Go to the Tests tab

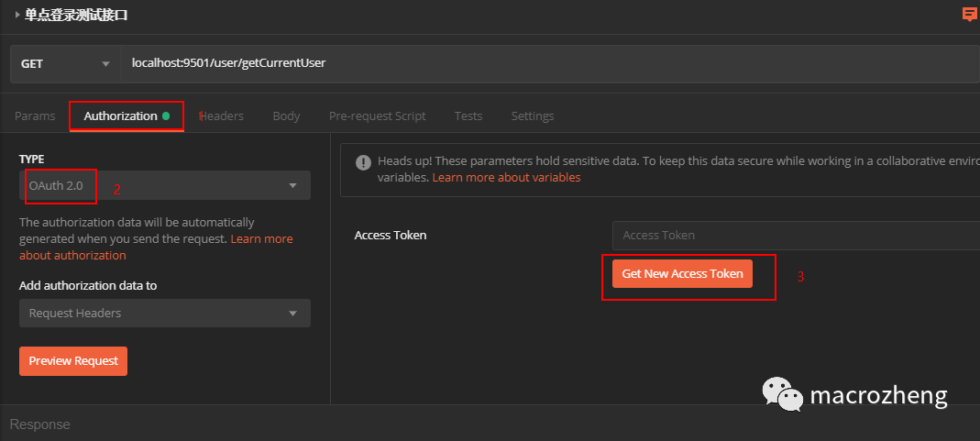468,116
